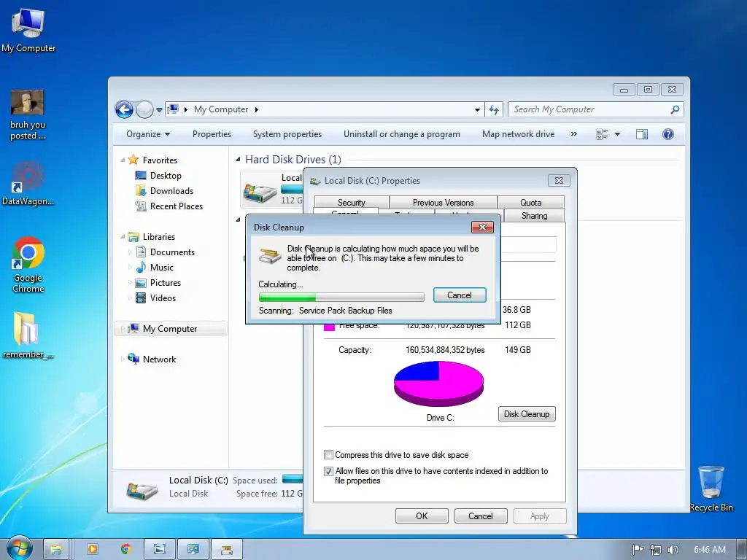Click the Network icon in the navigation pane
Viewport: 747px width, 560px height.
click(133, 359)
